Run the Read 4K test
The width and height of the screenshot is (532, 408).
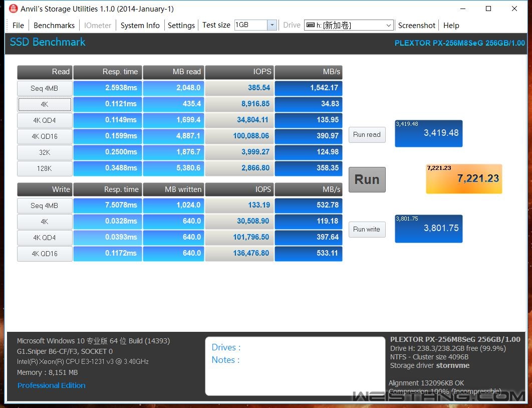point(45,104)
